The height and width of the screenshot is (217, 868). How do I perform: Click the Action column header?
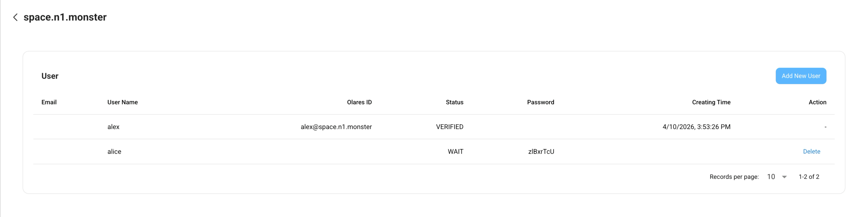817,102
